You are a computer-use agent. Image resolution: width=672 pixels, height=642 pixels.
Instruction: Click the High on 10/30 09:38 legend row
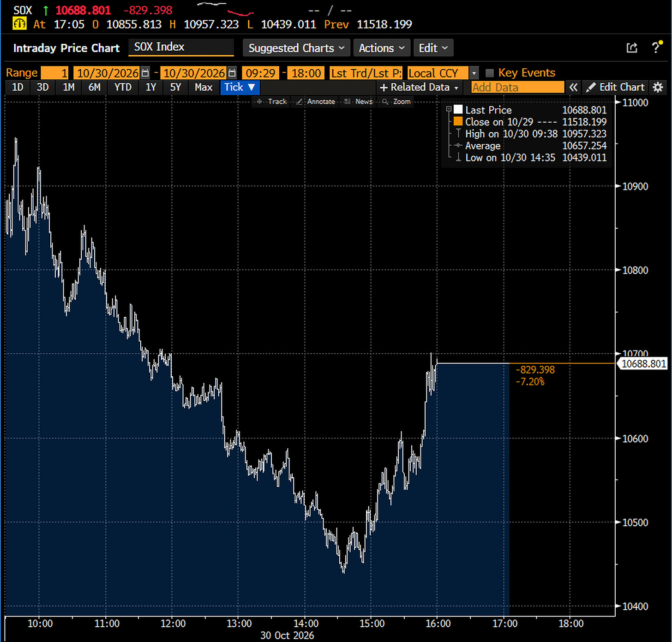530,133
